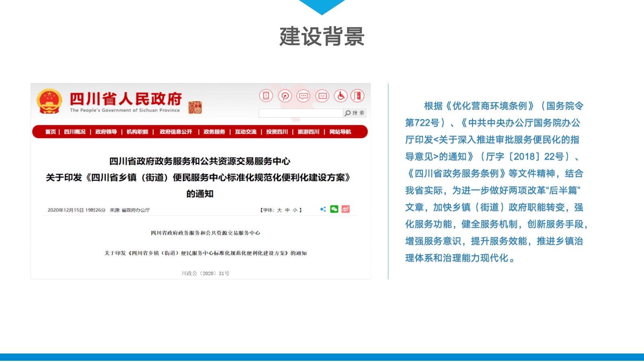Click inside the website search field
Viewport: 644px width, 362px height.
point(300,113)
